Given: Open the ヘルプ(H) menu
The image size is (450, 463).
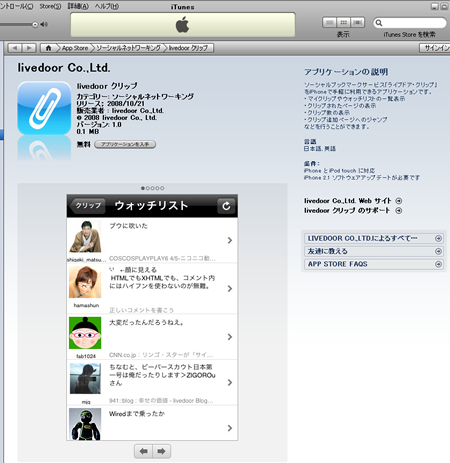Looking at the screenshot, I should coord(107,6).
